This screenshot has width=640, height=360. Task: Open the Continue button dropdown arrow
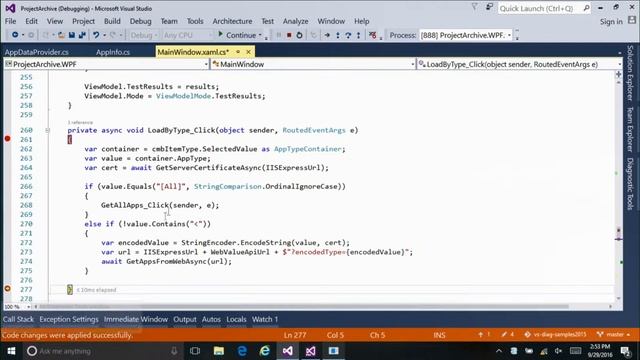click(260, 35)
